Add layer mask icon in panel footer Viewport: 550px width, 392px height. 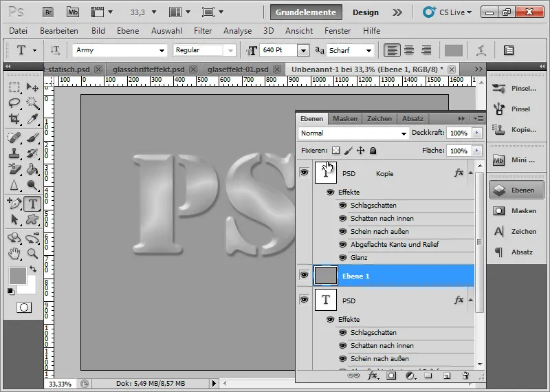[391, 375]
